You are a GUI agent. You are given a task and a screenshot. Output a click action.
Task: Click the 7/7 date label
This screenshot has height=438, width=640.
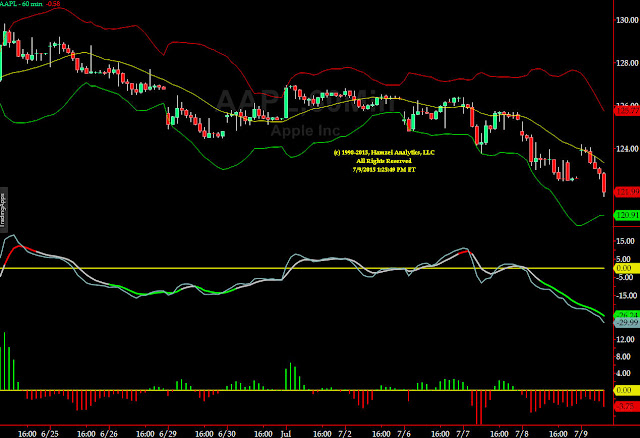463,434
